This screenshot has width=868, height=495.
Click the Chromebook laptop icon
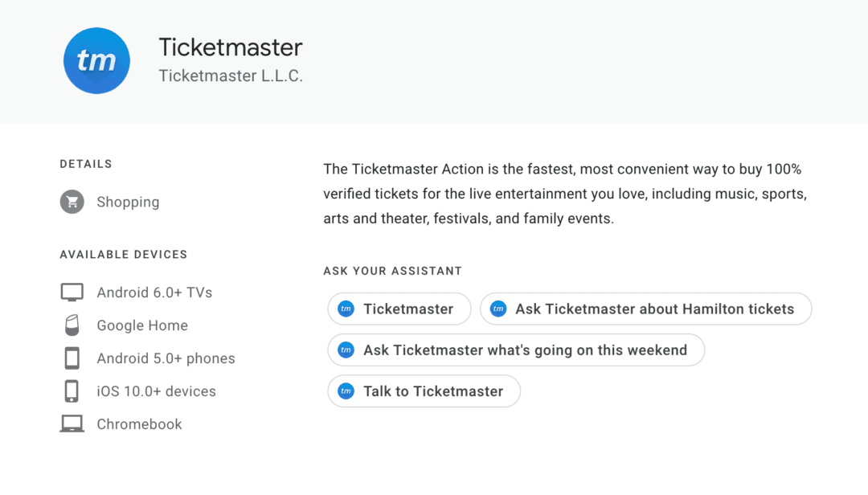click(72, 423)
